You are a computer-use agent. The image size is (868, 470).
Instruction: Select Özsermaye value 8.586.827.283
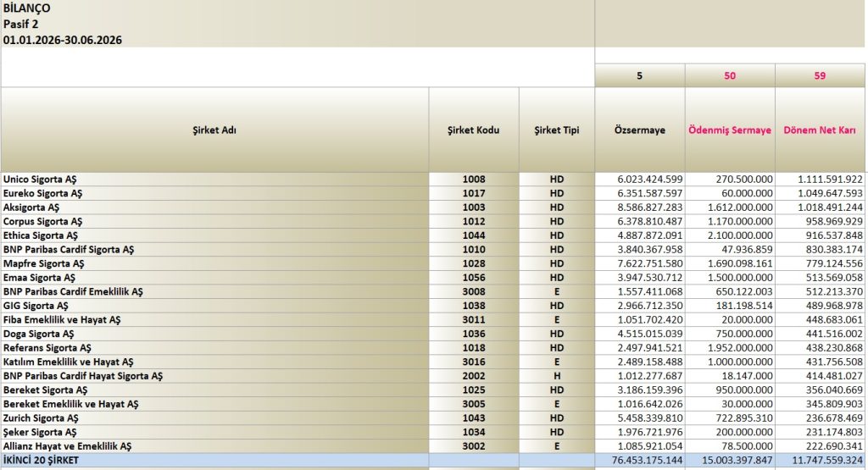(640, 207)
